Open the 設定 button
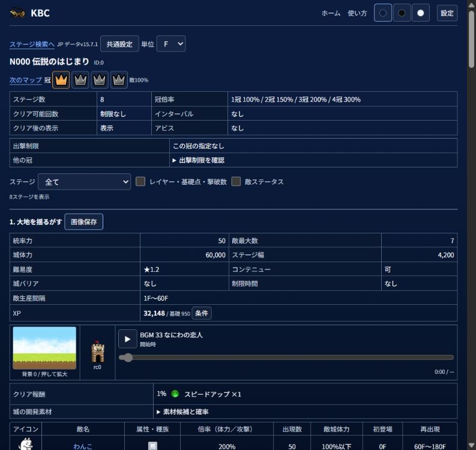 pos(447,13)
